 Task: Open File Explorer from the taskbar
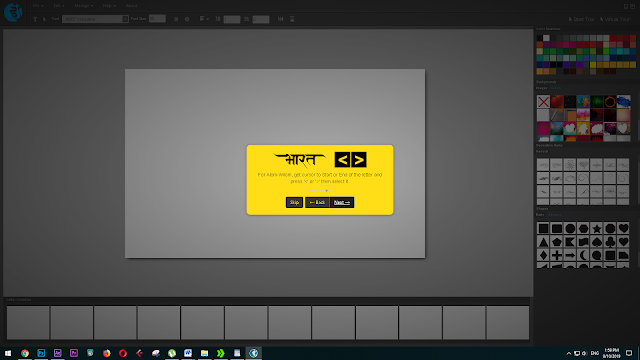pyautogui.click(x=204, y=353)
